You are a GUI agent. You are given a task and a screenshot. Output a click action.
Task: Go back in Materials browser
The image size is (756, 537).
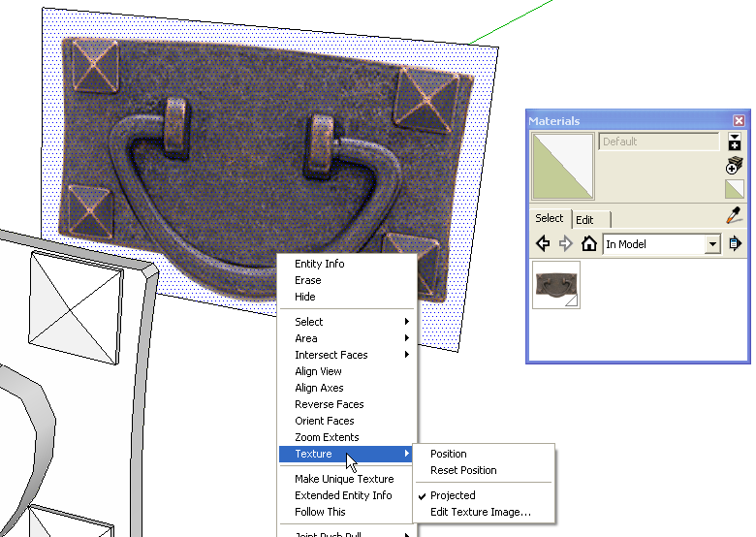543,243
